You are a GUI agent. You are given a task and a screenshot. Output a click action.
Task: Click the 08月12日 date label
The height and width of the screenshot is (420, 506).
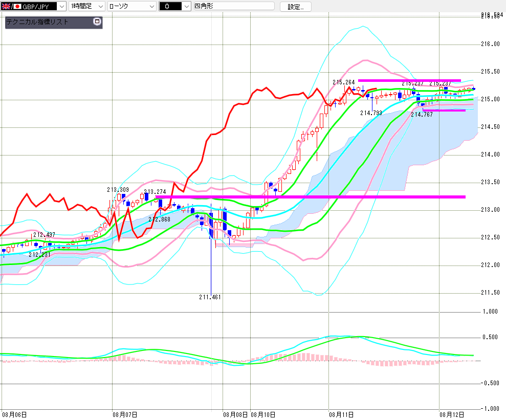[x=452, y=414]
